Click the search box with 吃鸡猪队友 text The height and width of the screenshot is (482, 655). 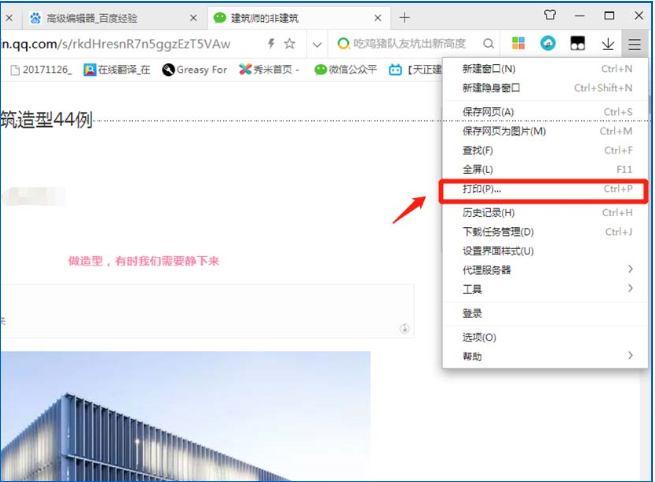(x=409, y=43)
